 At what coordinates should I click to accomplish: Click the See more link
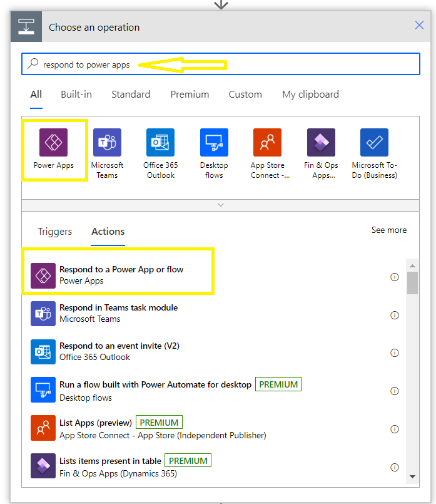[388, 230]
